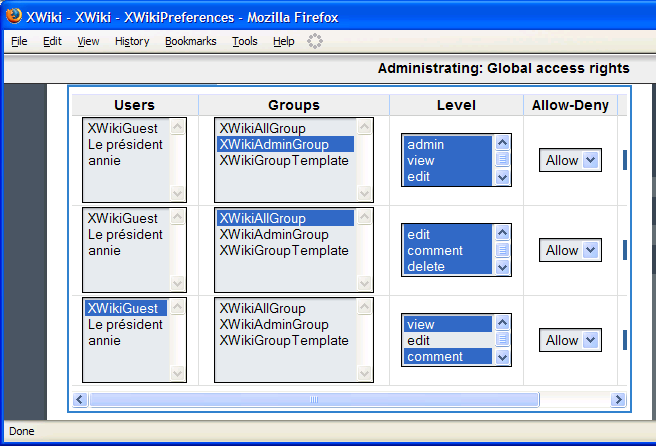
Task: Select comment in third row Level list
Action: coord(448,356)
